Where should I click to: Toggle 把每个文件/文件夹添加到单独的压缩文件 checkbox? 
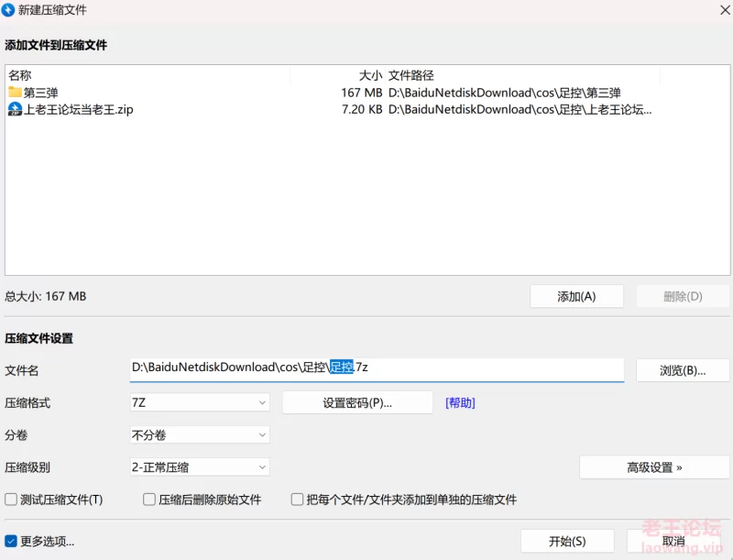tap(297, 500)
